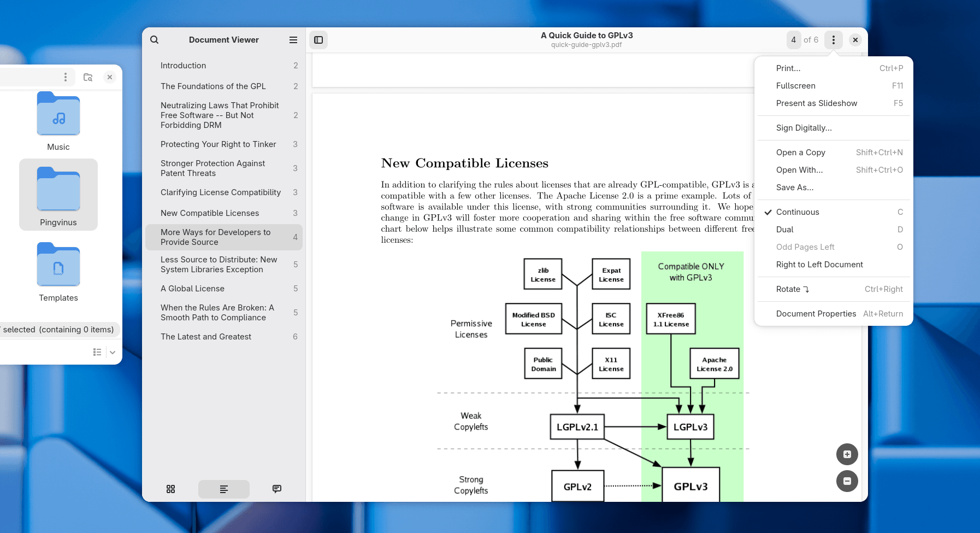
Task: Open the hamburger menu in sidebar header
Action: pos(293,40)
